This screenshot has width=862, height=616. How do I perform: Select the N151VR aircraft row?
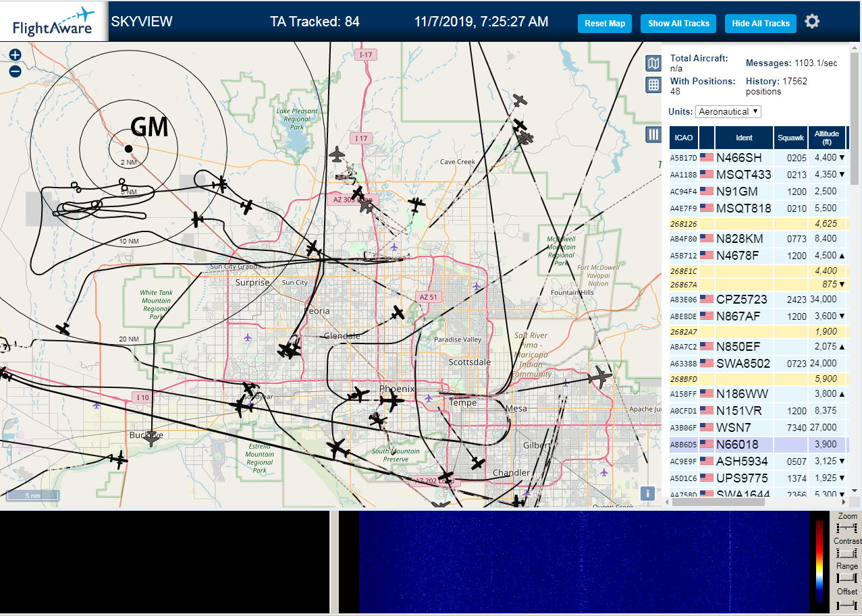(758, 410)
